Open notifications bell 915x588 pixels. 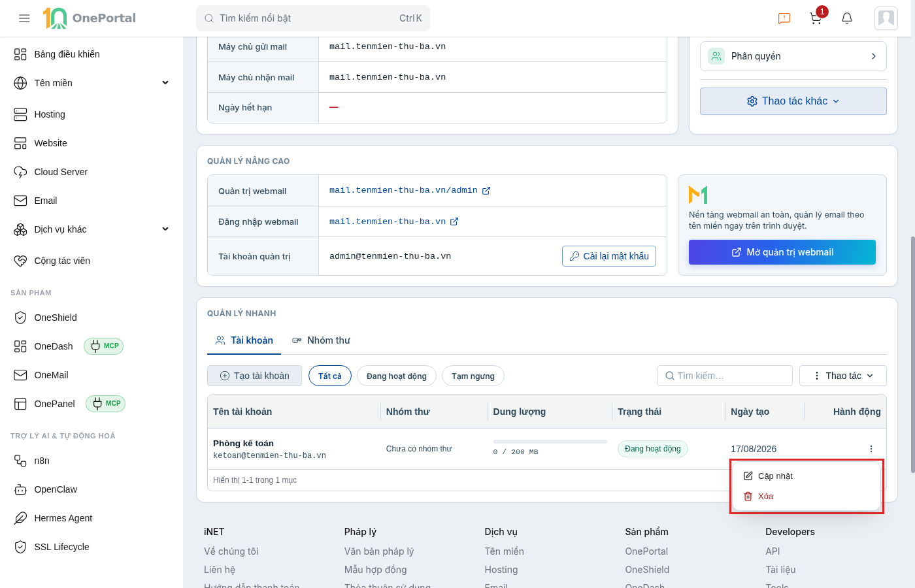(847, 18)
